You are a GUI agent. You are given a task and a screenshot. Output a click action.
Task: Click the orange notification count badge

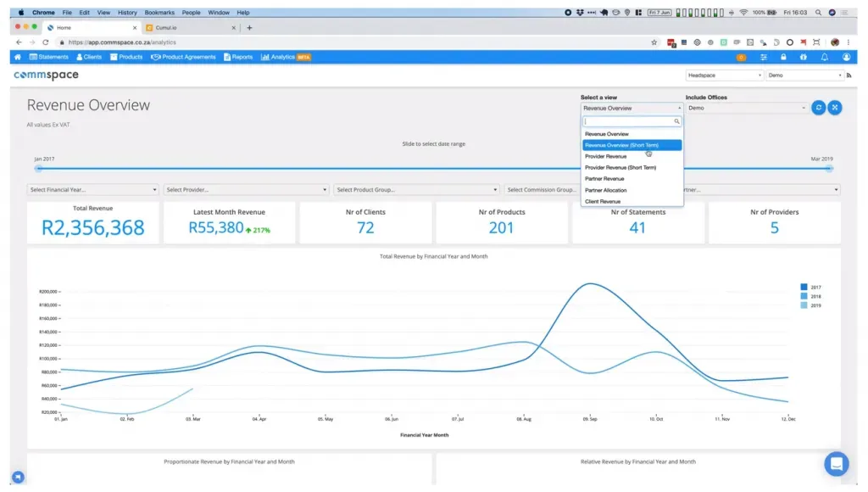(x=741, y=57)
